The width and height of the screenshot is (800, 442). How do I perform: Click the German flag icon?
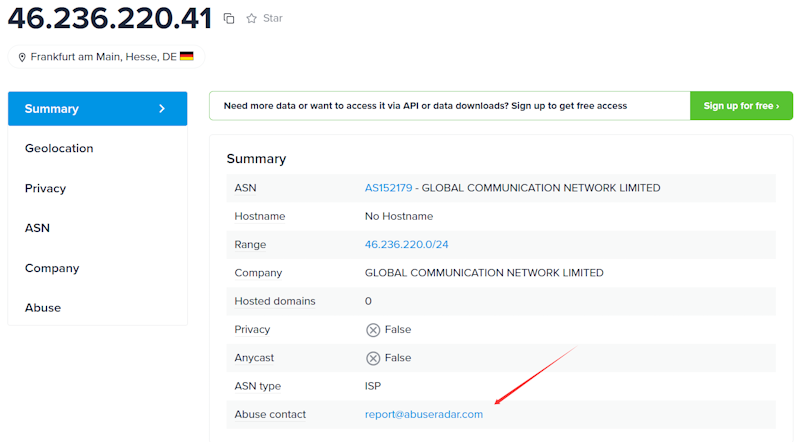[x=187, y=57]
